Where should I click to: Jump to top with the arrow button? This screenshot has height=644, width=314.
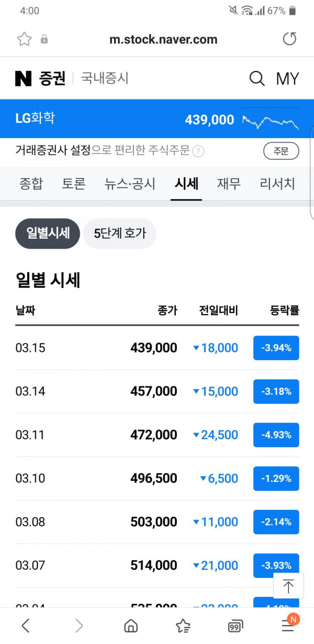coord(288,586)
